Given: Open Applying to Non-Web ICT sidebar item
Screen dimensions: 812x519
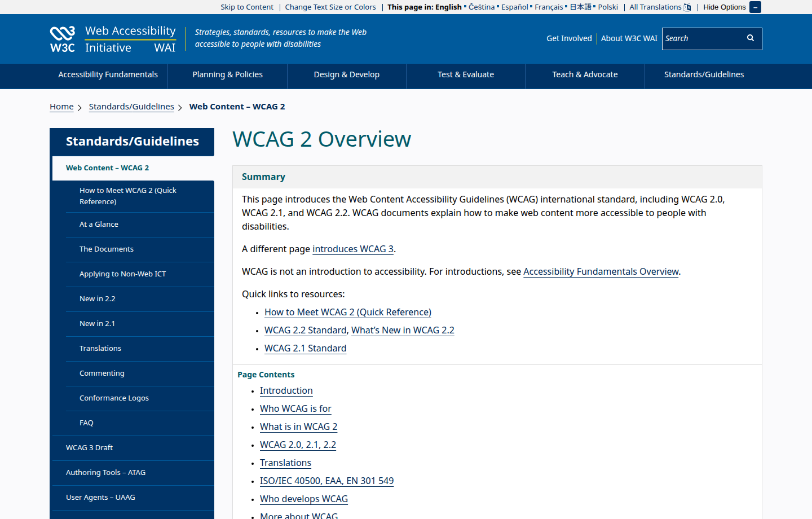Looking at the screenshot, I should pos(140,274).
